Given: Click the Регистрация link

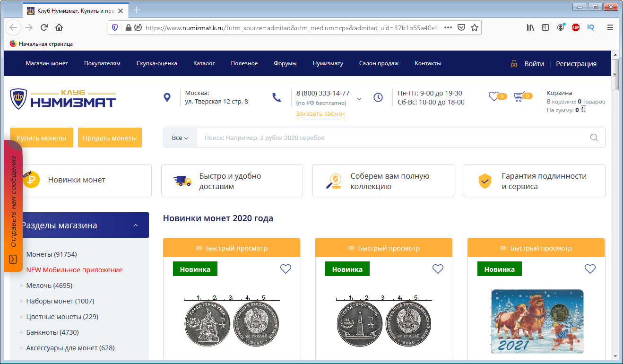Looking at the screenshot, I should click(x=576, y=64).
